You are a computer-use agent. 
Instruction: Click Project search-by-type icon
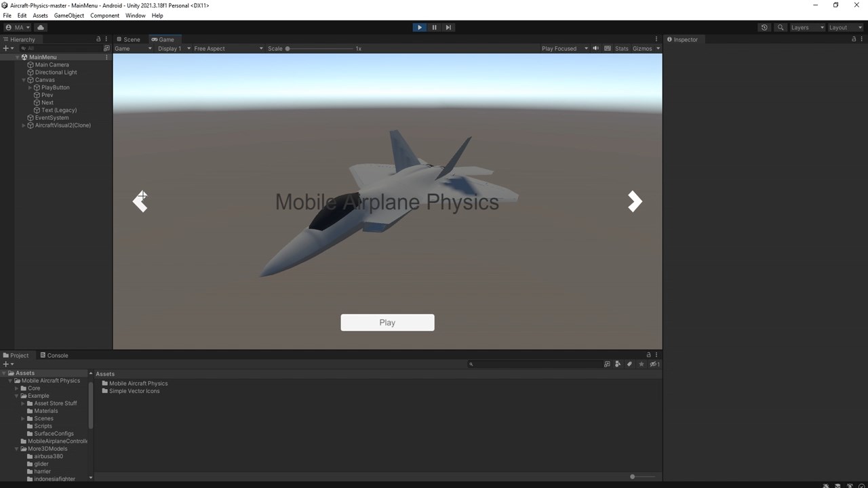(x=607, y=364)
